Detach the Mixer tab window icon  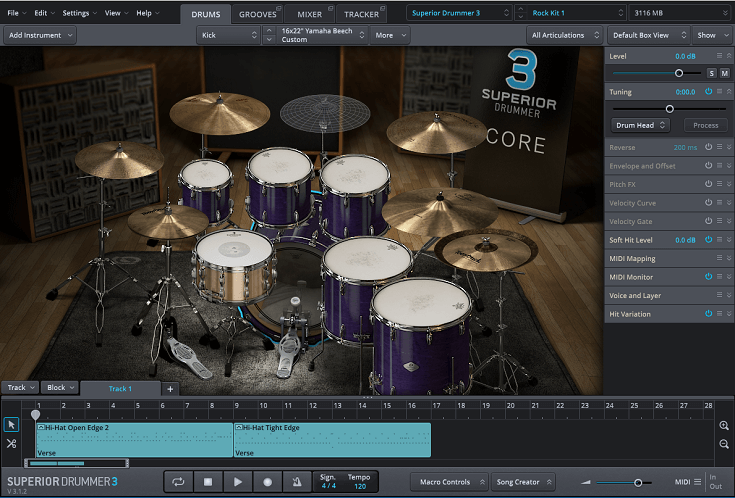[330, 8]
